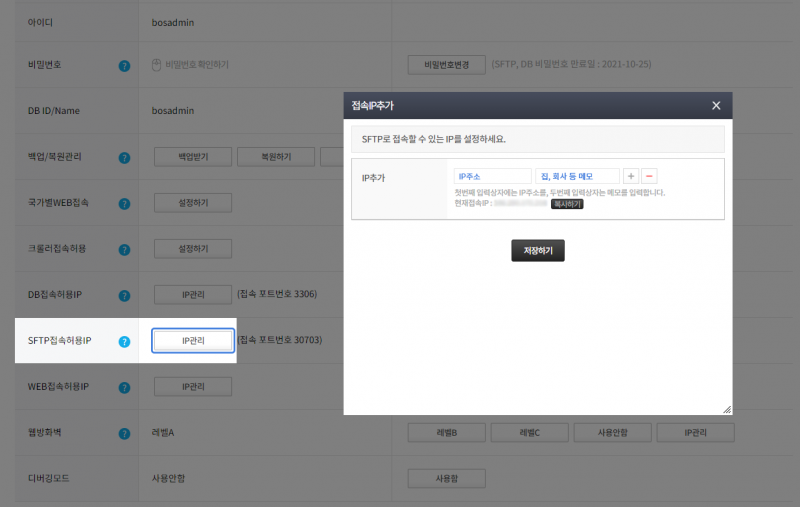This screenshot has width=800, height=507.
Task: Click the 비밀번호 확인하기 link
Action: (x=190, y=66)
